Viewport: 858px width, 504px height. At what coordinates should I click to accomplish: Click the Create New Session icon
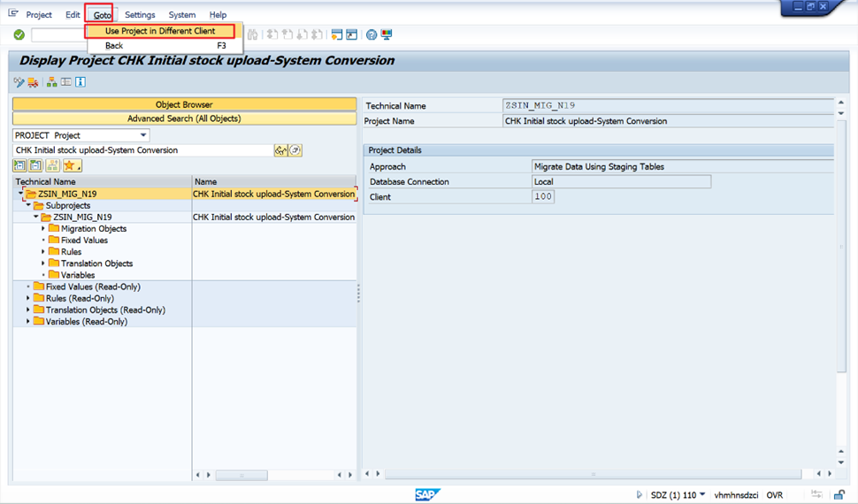337,35
